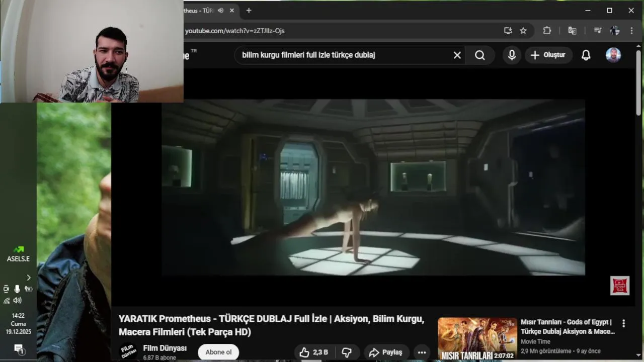644x362 pixels.
Task: Open Chrome media controls icon
Action: click(x=598, y=31)
